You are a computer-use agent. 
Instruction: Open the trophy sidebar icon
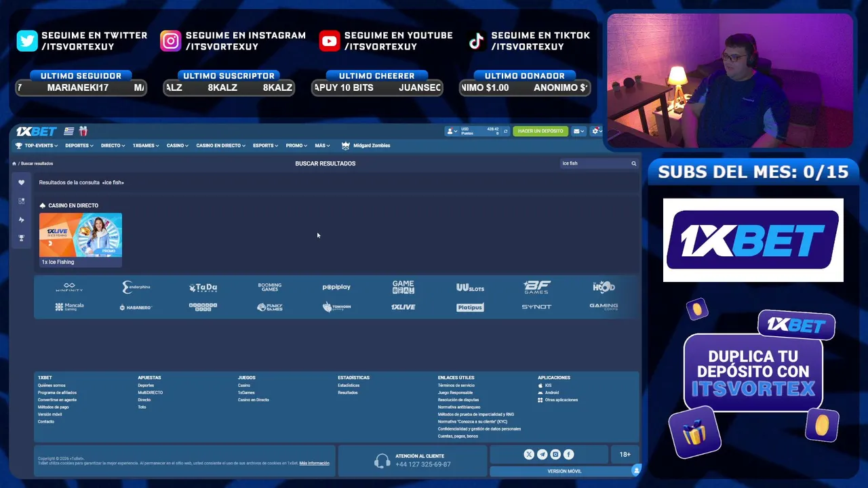point(21,238)
